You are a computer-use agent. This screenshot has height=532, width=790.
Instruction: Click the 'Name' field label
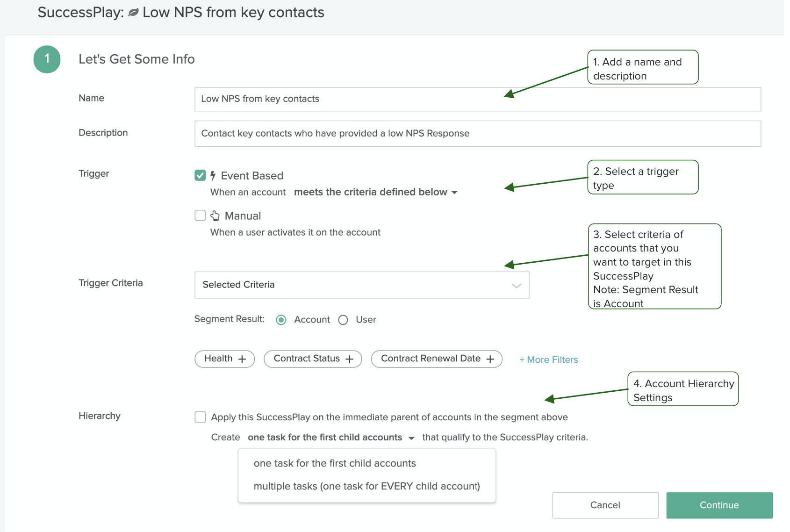[91, 98]
